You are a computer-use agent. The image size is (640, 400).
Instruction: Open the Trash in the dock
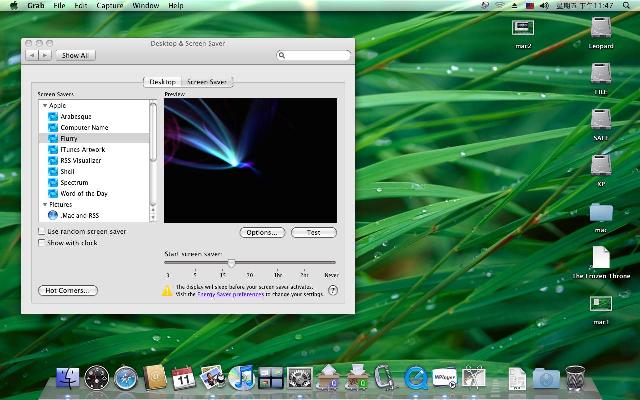click(x=575, y=377)
